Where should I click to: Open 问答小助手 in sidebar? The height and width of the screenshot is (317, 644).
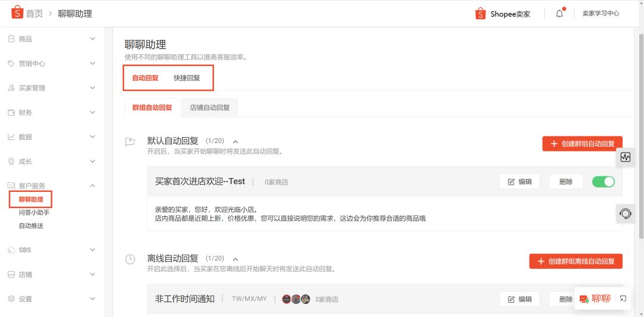point(34,212)
